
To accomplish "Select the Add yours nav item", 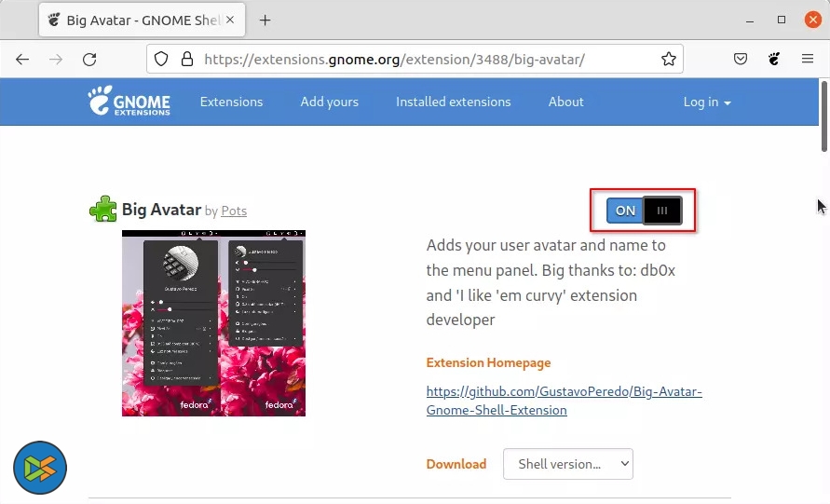I will click(329, 102).
